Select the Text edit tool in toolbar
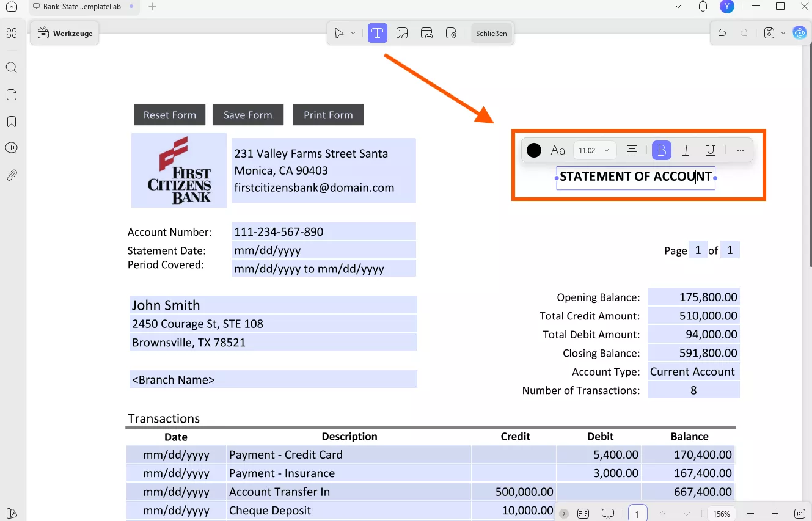812x521 pixels. pos(378,34)
